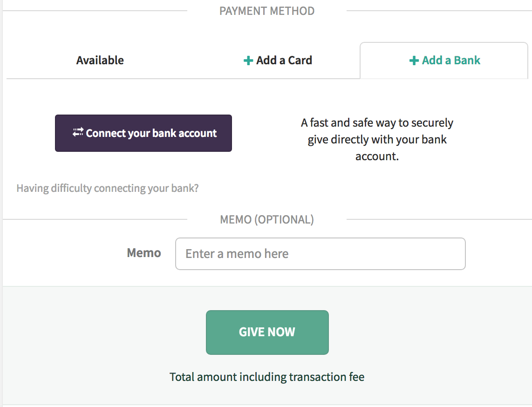
Task: Click Connect your bank account button
Action: pyautogui.click(x=143, y=133)
